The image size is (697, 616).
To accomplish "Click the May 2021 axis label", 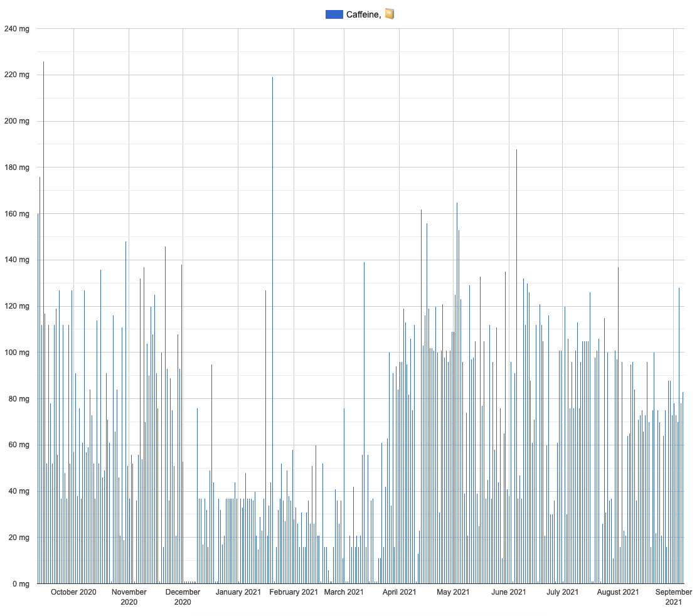I will tap(453, 592).
